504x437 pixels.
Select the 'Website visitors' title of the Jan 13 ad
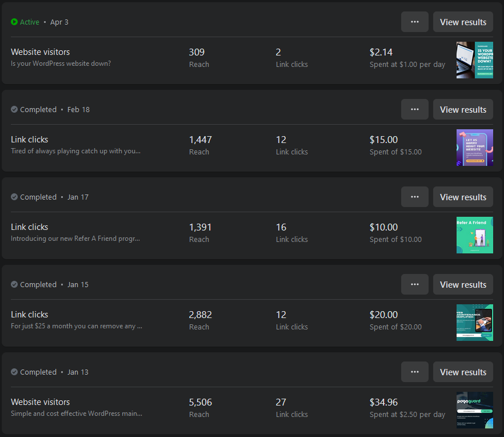(x=40, y=402)
